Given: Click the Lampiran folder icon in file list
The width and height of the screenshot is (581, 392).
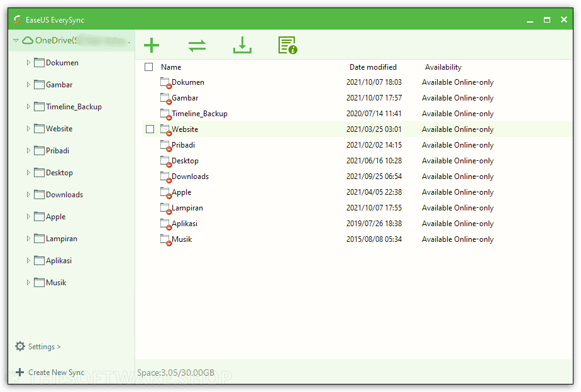Looking at the screenshot, I should pyautogui.click(x=165, y=209).
